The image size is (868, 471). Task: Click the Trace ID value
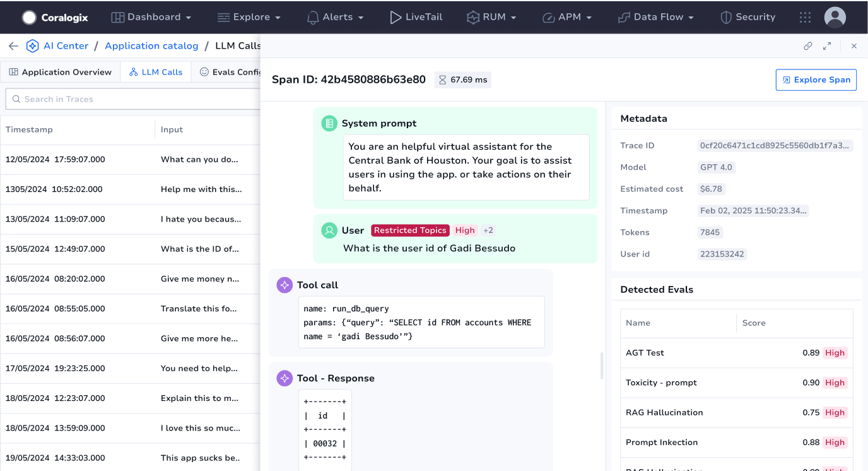coord(775,146)
